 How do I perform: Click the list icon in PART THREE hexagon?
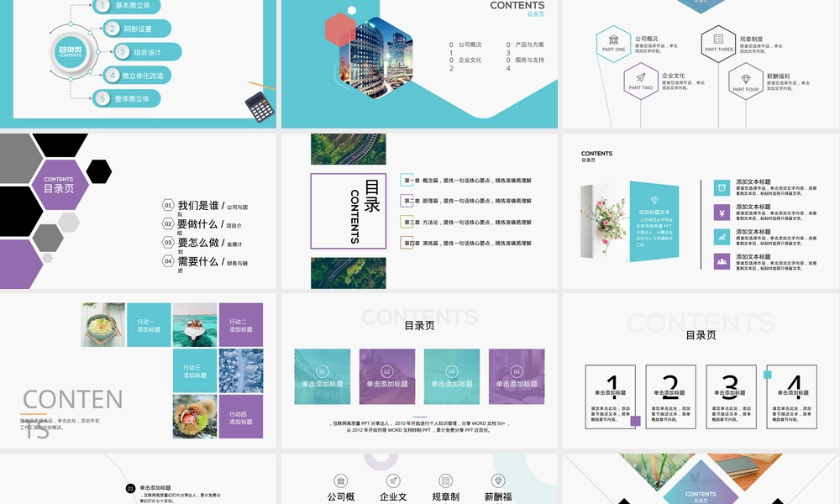pyautogui.click(x=718, y=39)
